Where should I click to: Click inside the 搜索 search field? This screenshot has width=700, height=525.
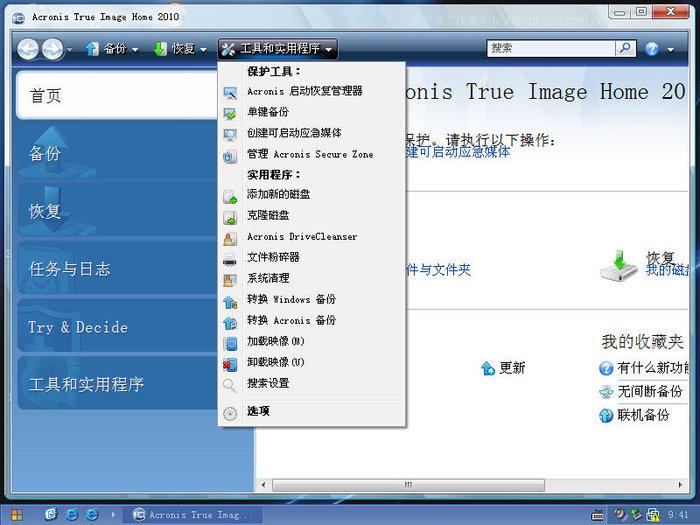click(x=551, y=48)
